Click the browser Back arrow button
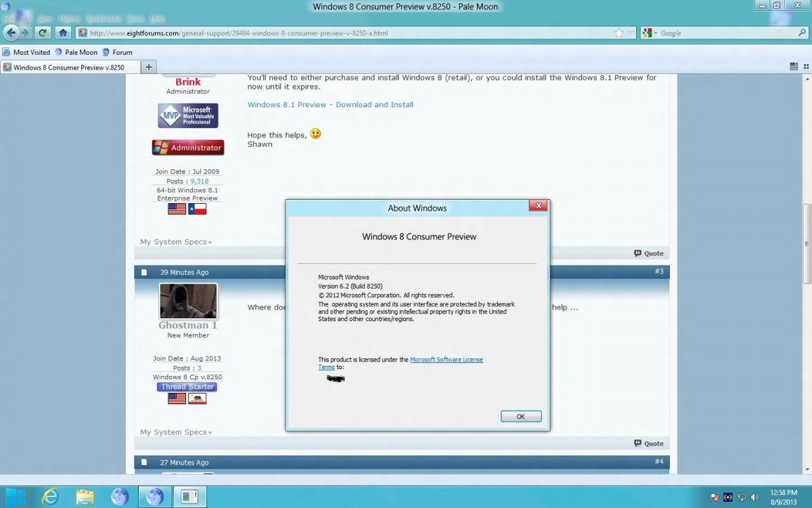Image resolution: width=812 pixels, height=508 pixels. pyautogui.click(x=11, y=33)
